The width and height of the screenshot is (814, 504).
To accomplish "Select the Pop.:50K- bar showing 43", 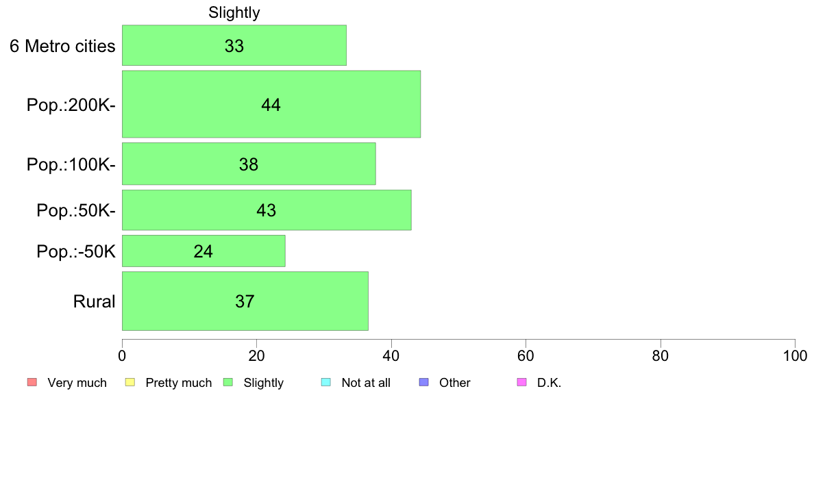I will point(267,210).
